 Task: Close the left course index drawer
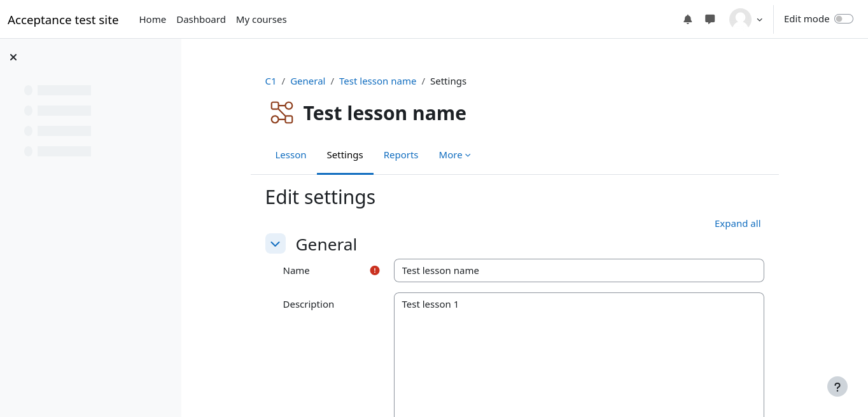pyautogui.click(x=13, y=57)
